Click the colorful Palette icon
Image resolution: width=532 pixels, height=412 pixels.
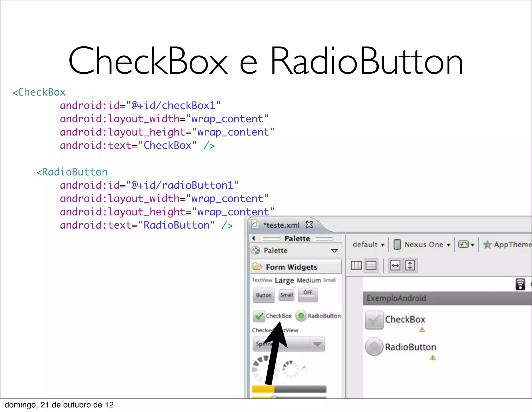(x=256, y=251)
